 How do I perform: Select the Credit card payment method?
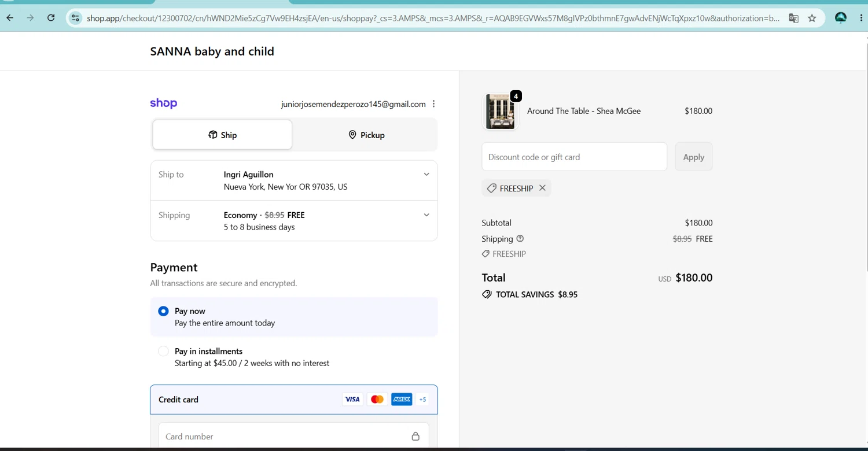coord(294,400)
